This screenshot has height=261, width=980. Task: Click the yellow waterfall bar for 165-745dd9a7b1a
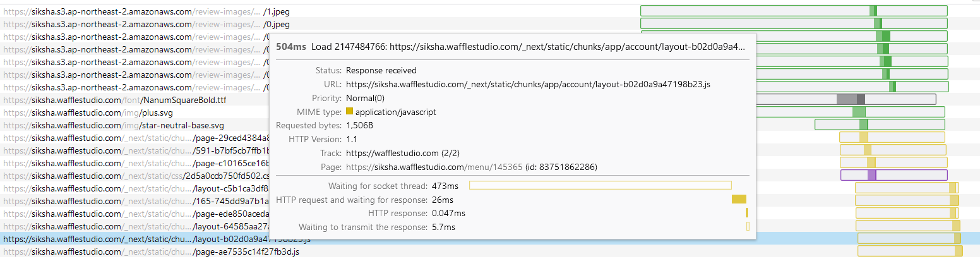(907, 200)
